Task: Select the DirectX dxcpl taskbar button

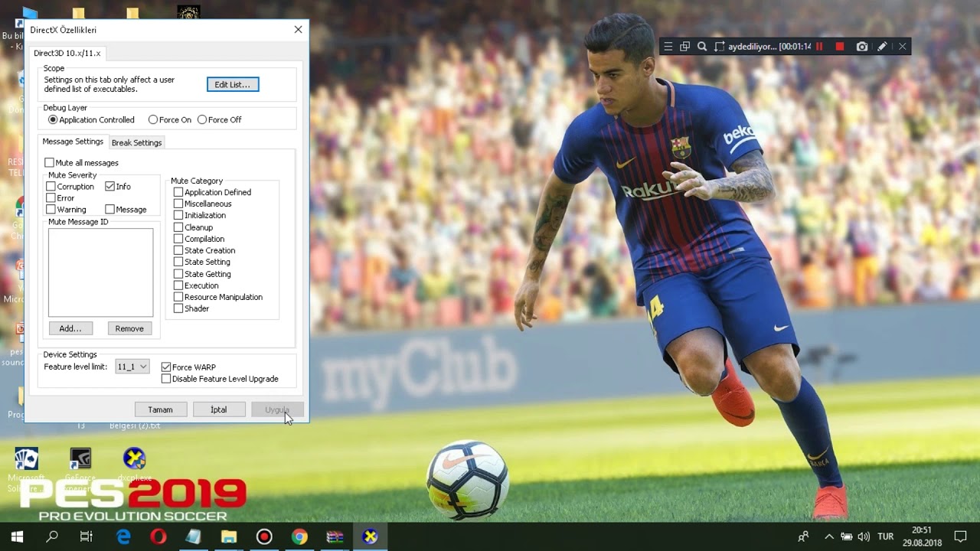Action: pyautogui.click(x=370, y=536)
